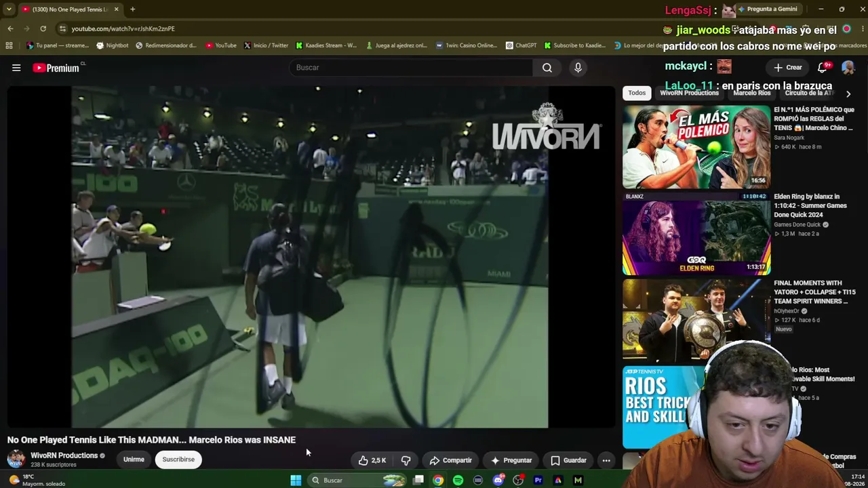Viewport: 868px width, 488px height.
Task: Open Windows Start menu
Action: 296,480
